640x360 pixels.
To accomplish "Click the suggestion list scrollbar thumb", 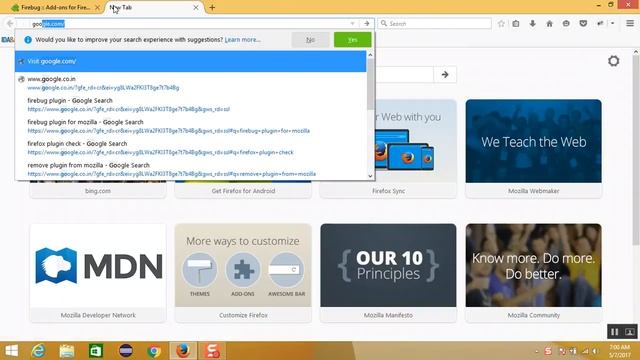I will (x=370, y=84).
